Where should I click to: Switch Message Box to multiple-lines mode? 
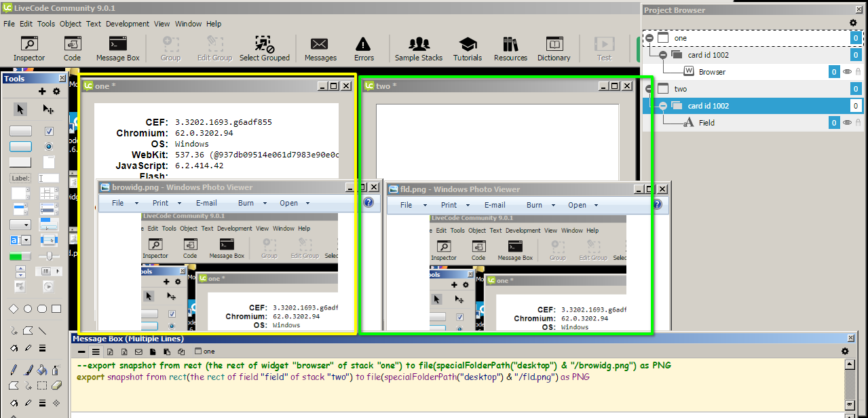coord(96,351)
